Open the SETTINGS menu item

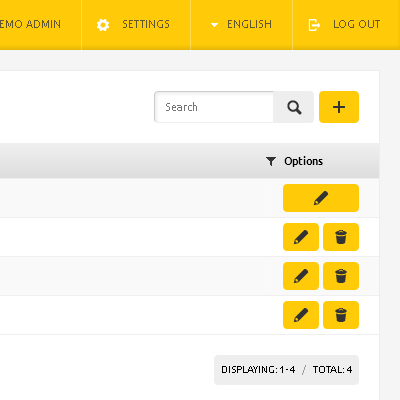[x=136, y=24]
